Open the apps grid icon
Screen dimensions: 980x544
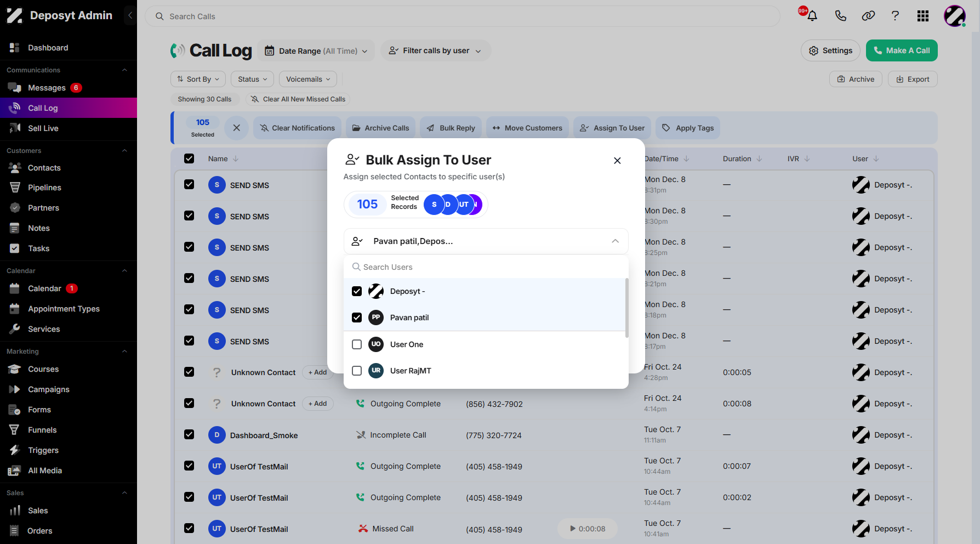(923, 16)
